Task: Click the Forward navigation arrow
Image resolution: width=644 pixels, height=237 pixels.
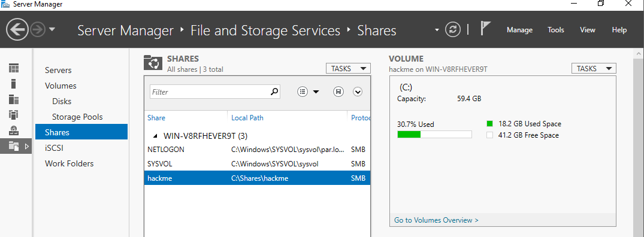Action: [38, 29]
